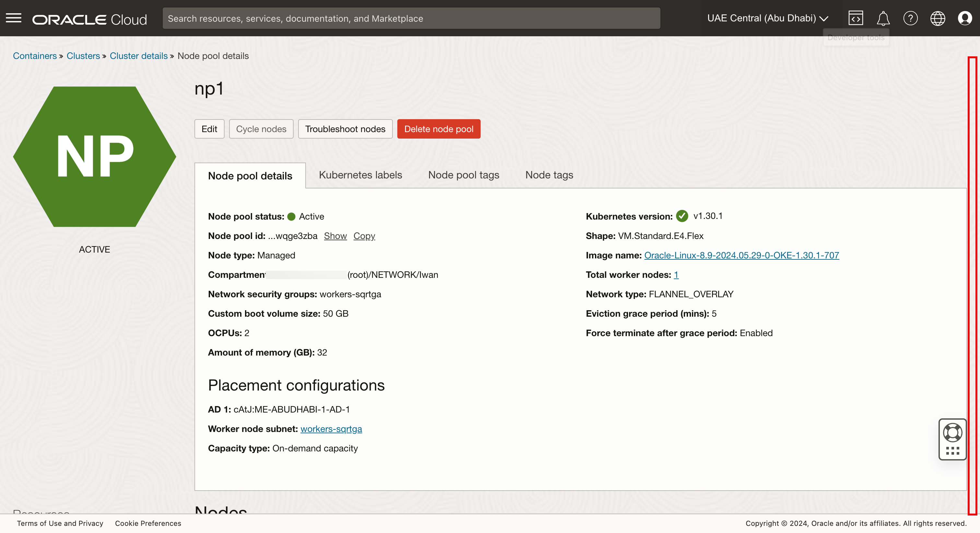The height and width of the screenshot is (533, 980).
Task: Open the hamburger navigation menu
Action: coord(14,18)
